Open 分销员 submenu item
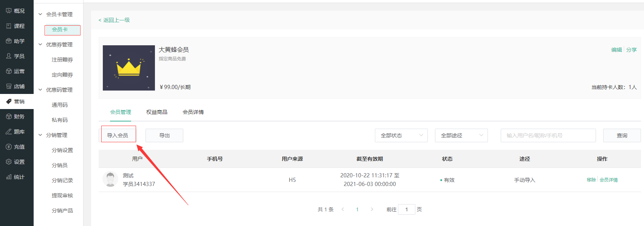Viewport: 644px width, 226px height. (x=60, y=165)
